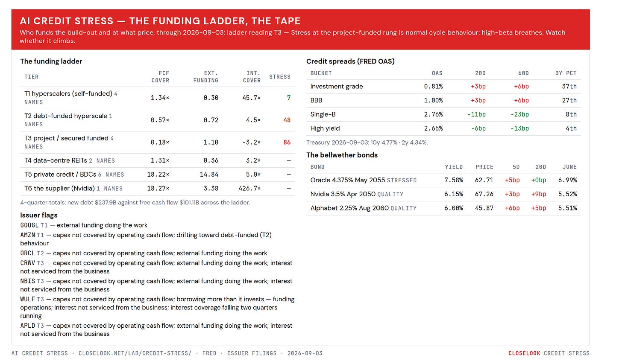Select the Treasury 10y 4.77% note line
Screen dimensions: 622x364
(x=367, y=143)
